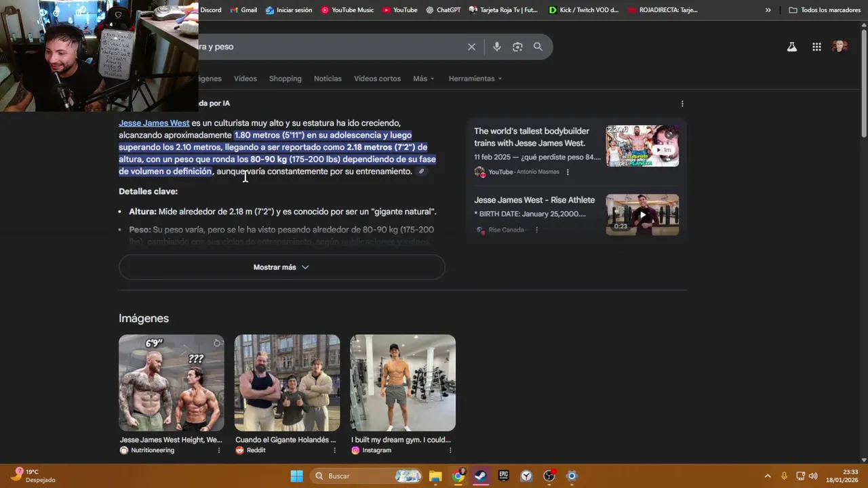Image resolution: width=868 pixels, height=488 pixels.
Task: Open the tallest bodybuilder video thumbnail
Action: pyautogui.click(x=642, y=146)
